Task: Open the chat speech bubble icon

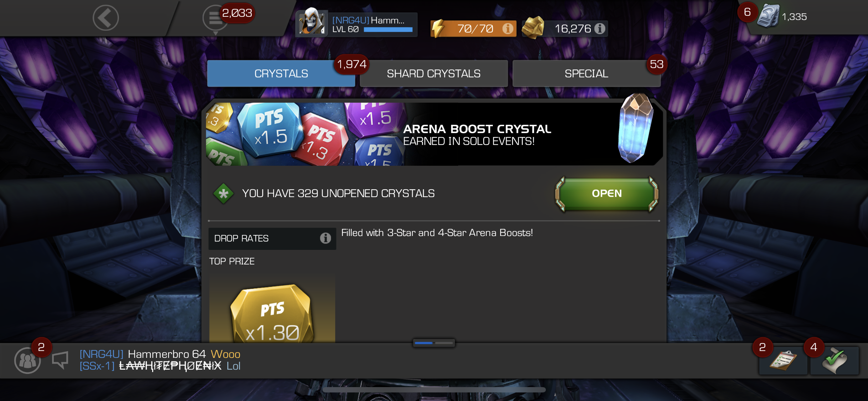Action: (x=60, y=360)
